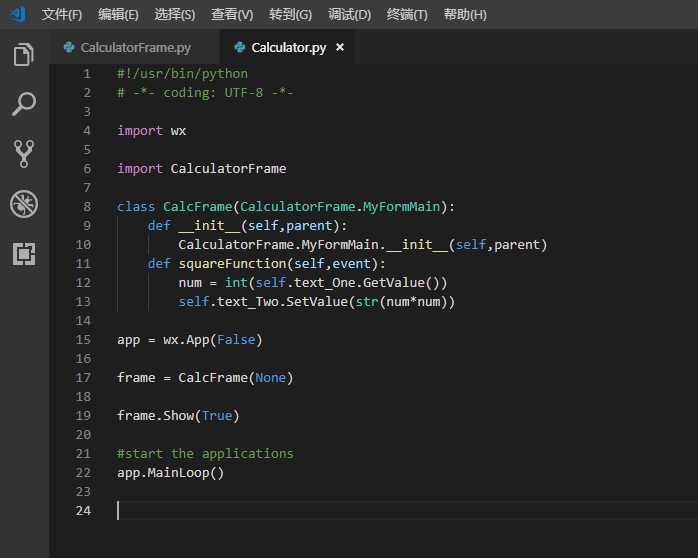
Task: Click 'wx.App(False)' on line 15
Action: tap(213, 340)
